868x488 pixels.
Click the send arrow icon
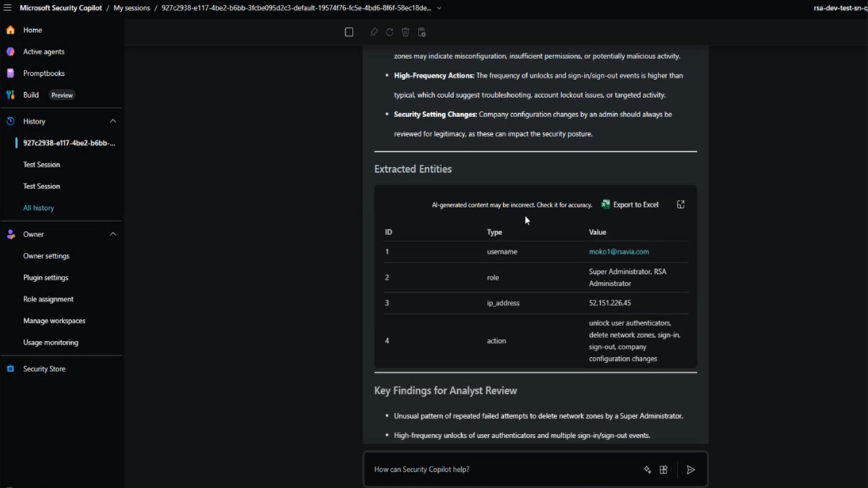[x=690, y=470]
